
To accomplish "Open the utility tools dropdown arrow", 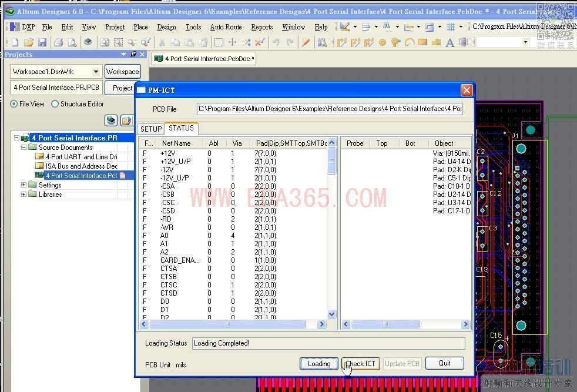I will tap(355, 26).
